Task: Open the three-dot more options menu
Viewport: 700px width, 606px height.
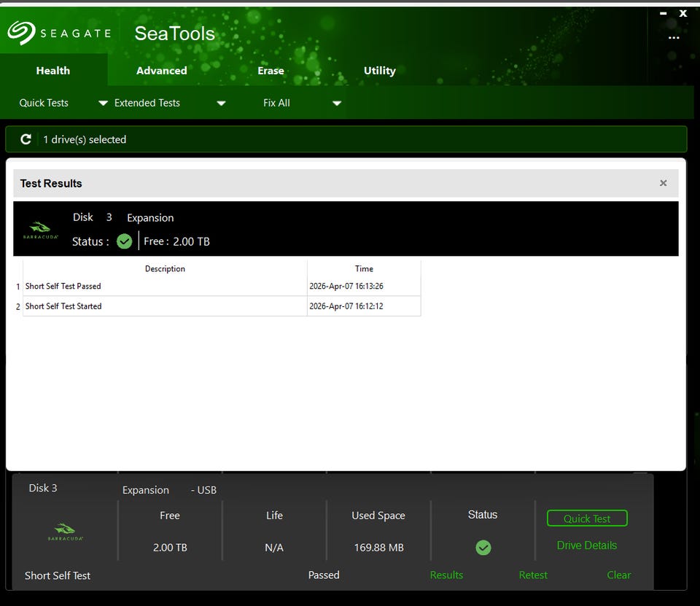Action: coord(674,38)
